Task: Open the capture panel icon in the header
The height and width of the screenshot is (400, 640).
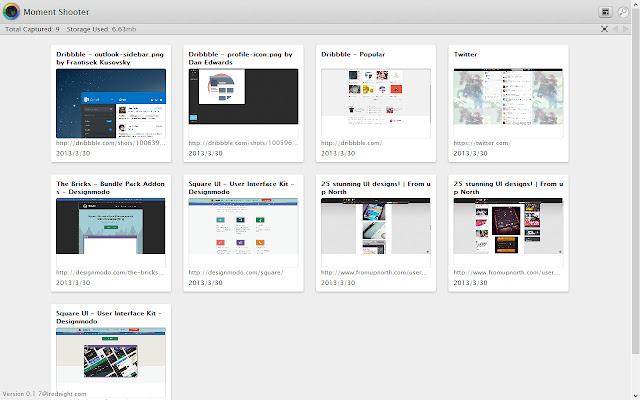Action: 605,12
